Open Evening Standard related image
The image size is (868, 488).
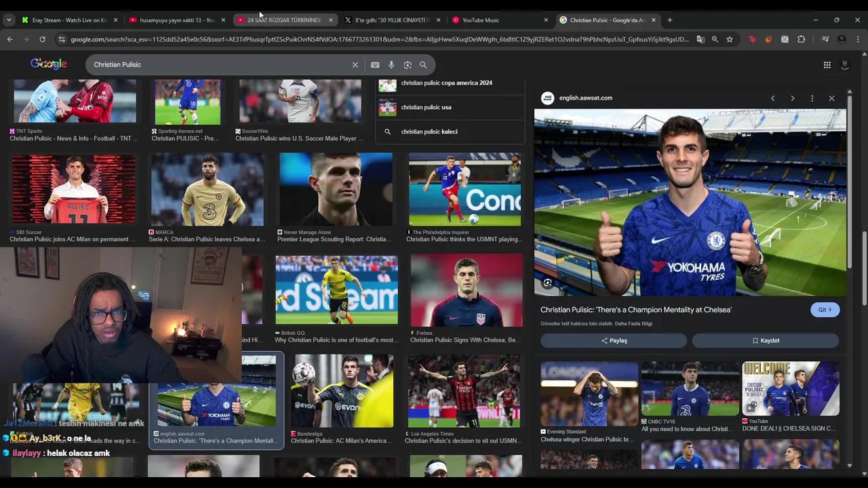(589, 393)
